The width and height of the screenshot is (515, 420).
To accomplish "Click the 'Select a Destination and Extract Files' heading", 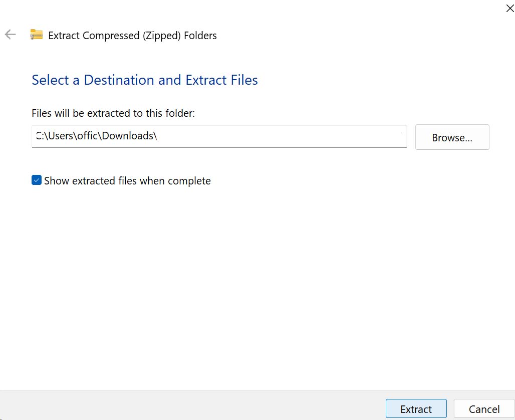I will click(x=144, y=80).
